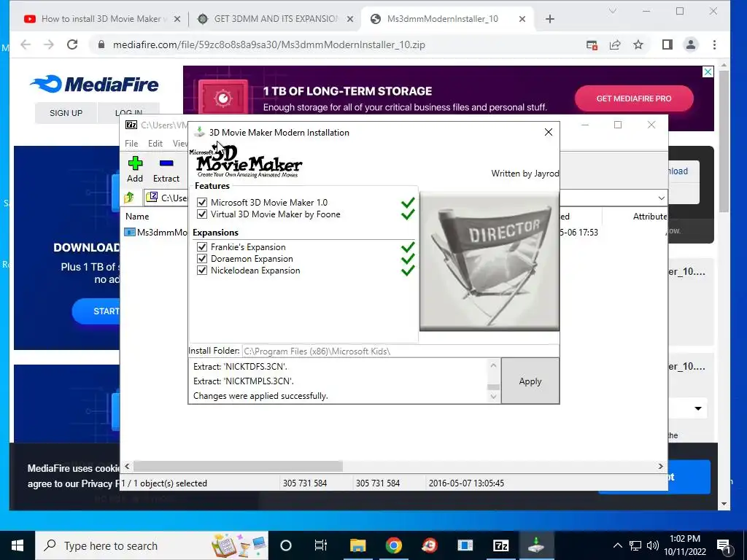Close the MediaFire ad banner
This screenshot has height=560, width=747.
coord(708,72)
